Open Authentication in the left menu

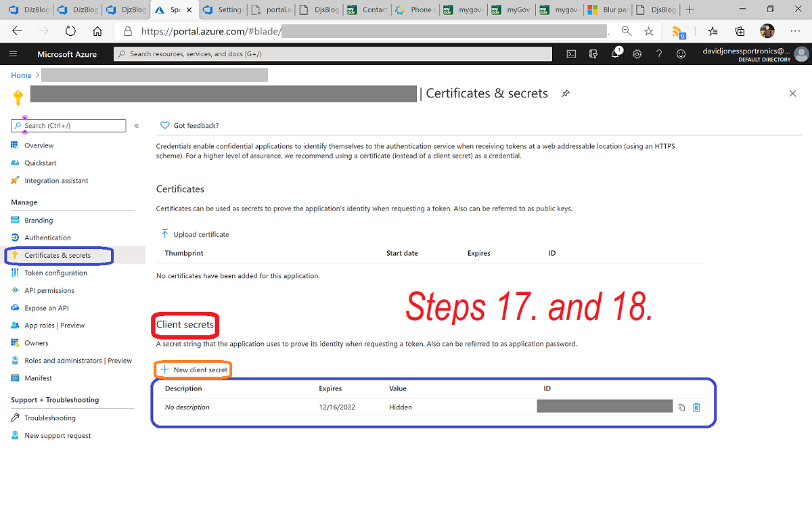[x=47, y=238]
